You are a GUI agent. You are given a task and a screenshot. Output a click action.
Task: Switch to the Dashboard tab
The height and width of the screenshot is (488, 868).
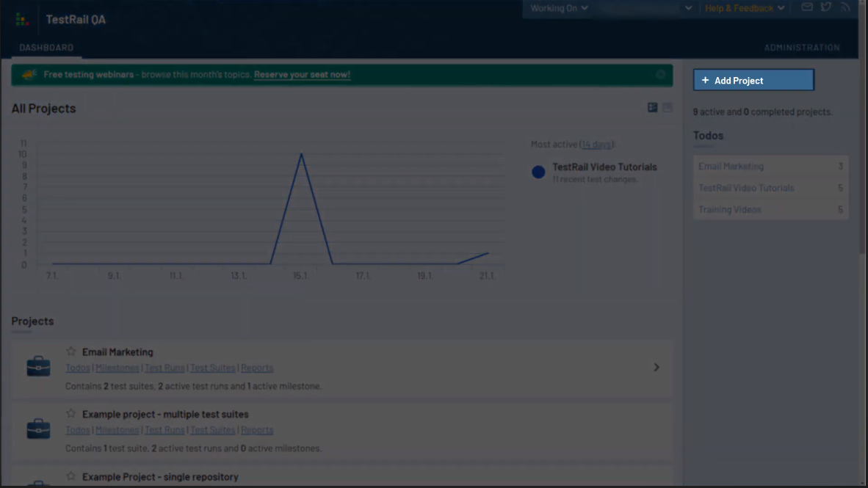[x=46, y=48]
